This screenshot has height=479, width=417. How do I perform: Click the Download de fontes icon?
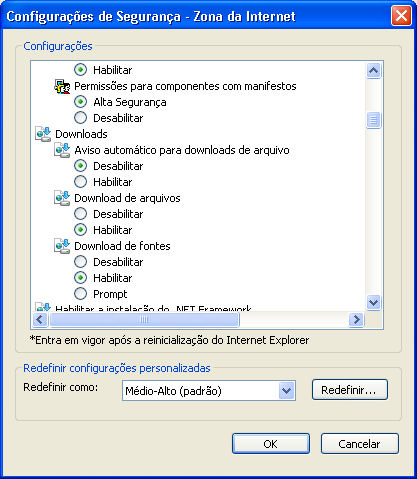[x=62, y=246]
